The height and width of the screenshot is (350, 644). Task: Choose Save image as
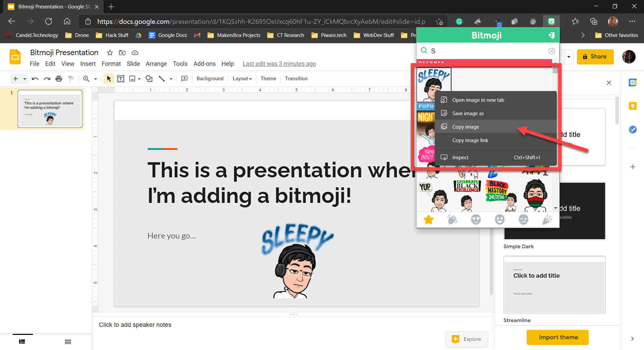(496, 114)
